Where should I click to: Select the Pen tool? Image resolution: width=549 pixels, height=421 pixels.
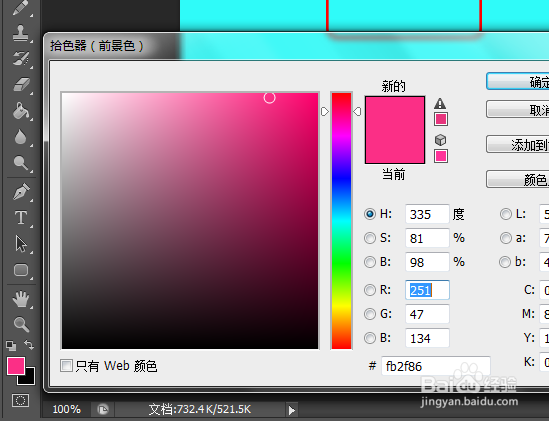21,192
